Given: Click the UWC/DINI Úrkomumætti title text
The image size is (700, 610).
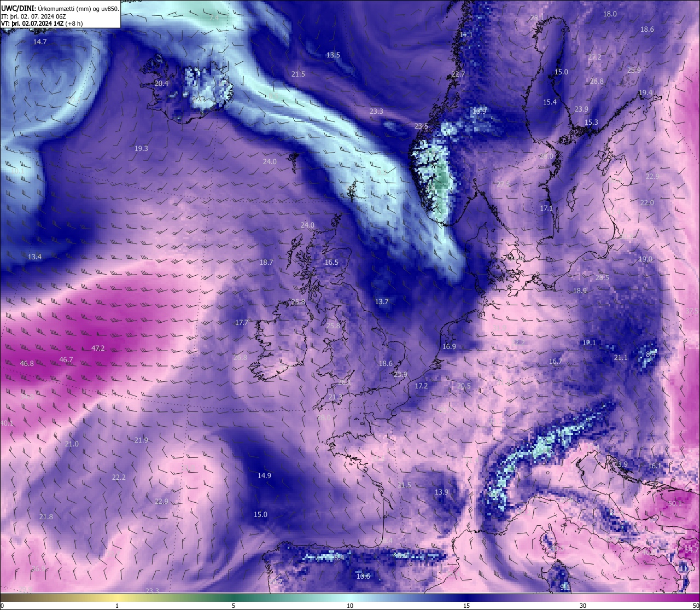Looking at the screenshot, I should pyautogui.click(x=60, y=8).
